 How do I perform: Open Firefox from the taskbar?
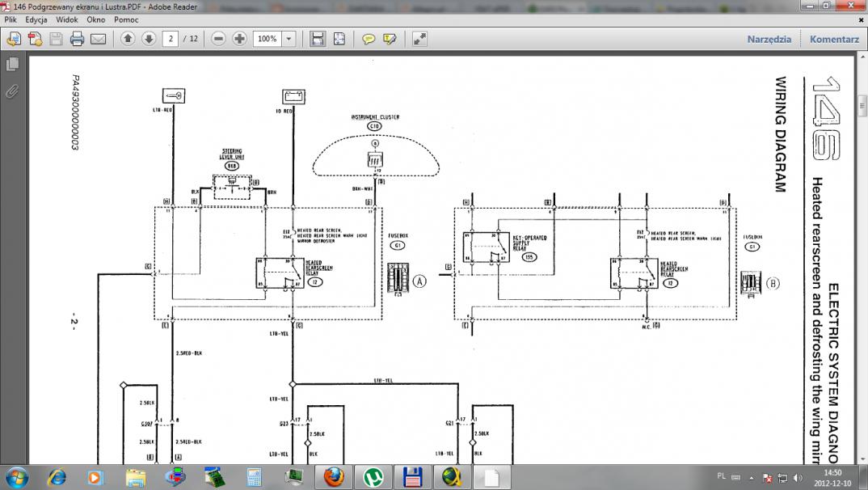334,476
